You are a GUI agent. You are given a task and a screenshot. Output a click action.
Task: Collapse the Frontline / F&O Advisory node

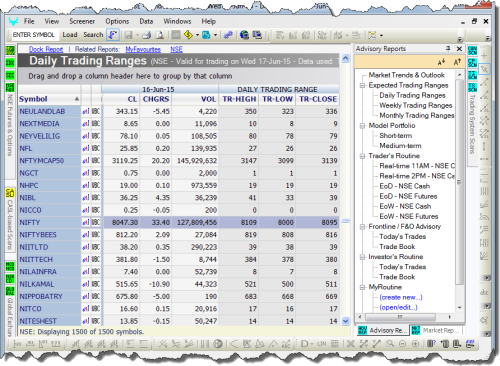362,227
